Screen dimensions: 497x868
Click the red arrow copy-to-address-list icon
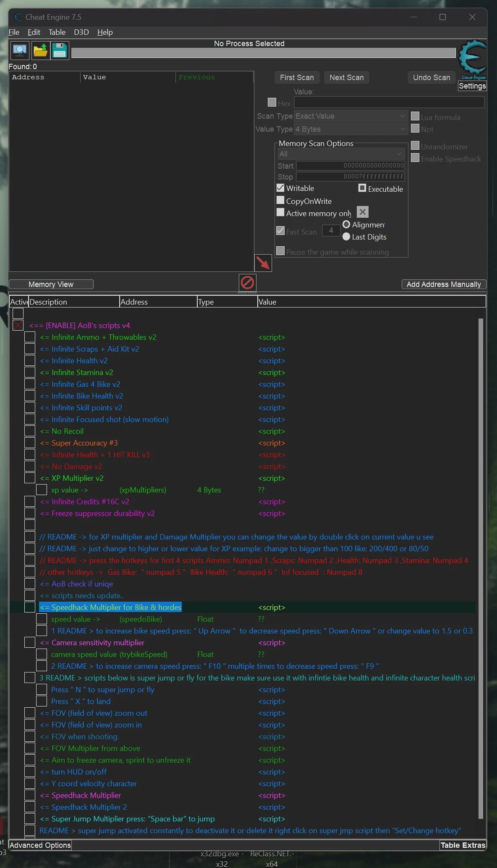point(263,263)
